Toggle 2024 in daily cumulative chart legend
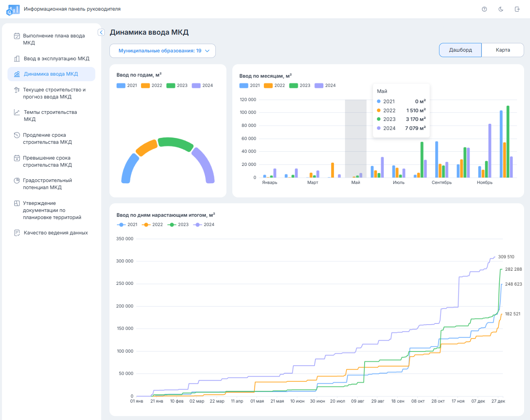 point(204,225)
